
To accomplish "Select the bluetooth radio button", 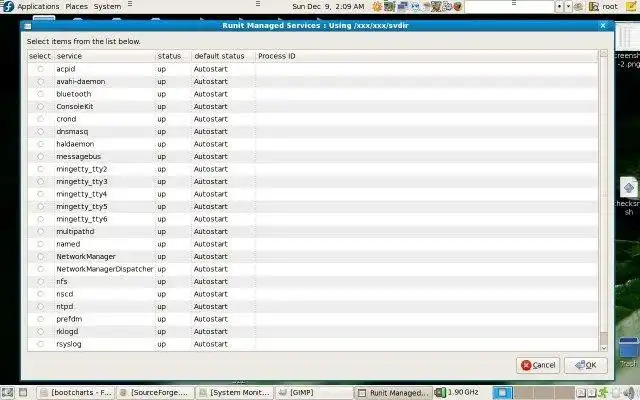I will [x=40, y=94].
